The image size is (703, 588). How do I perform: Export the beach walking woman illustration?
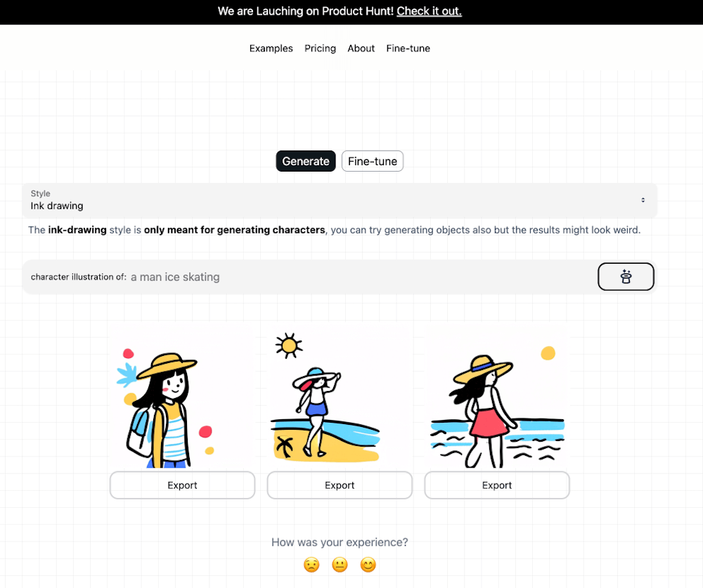(x=340, y=485)
